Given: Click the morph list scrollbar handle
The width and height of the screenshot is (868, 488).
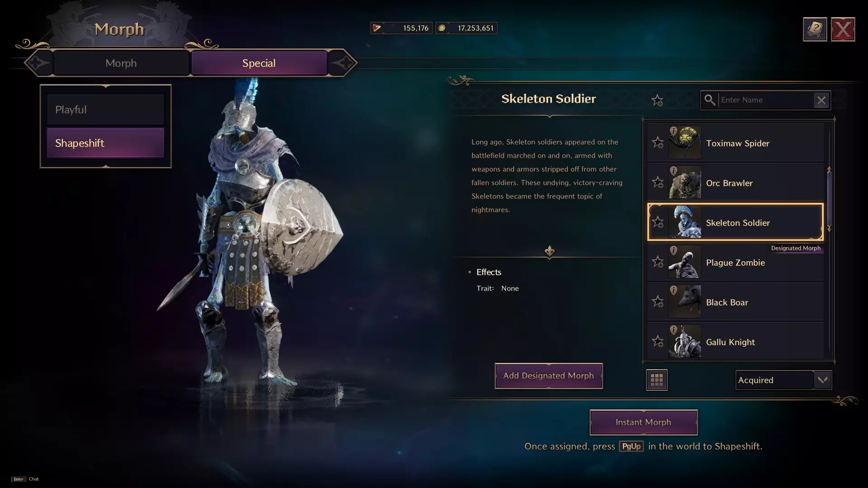Looking at the screenshot, I should 829,199.
